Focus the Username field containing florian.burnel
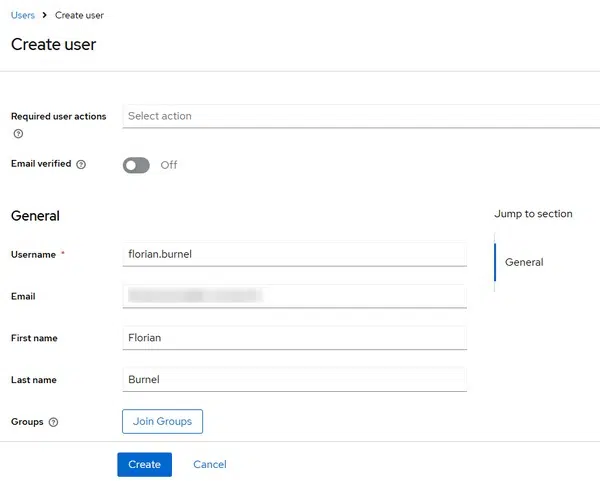The width and height of the screenshot is (600, 481). click(x=294, y=254)
